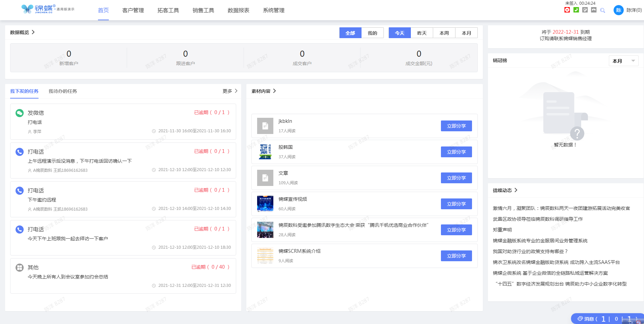Open the 拓客工具 menu

[x=168, y=10]
